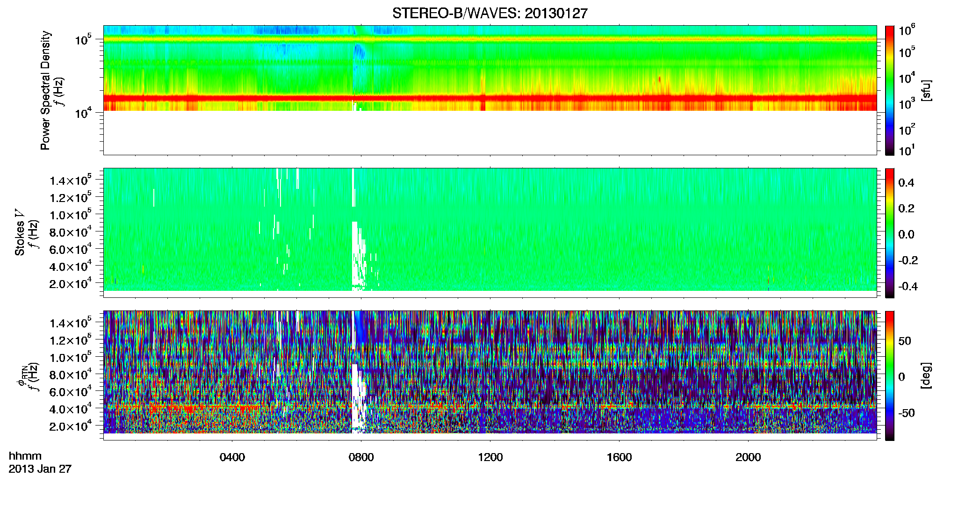980x505 pixels.
Task: Click the "[sfu]" colorbar unit label
Action: click(926, 90)
